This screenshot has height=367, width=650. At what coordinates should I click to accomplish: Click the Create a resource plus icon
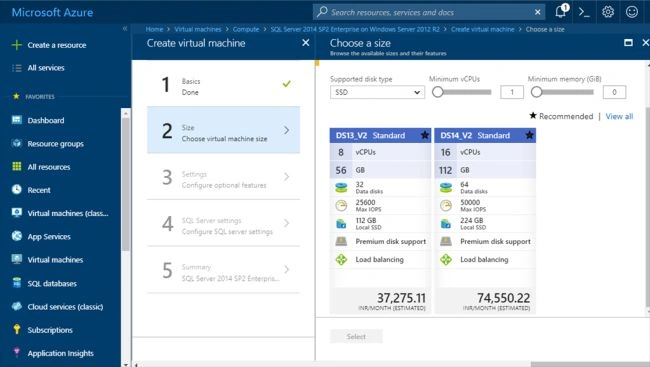[17, 45]
